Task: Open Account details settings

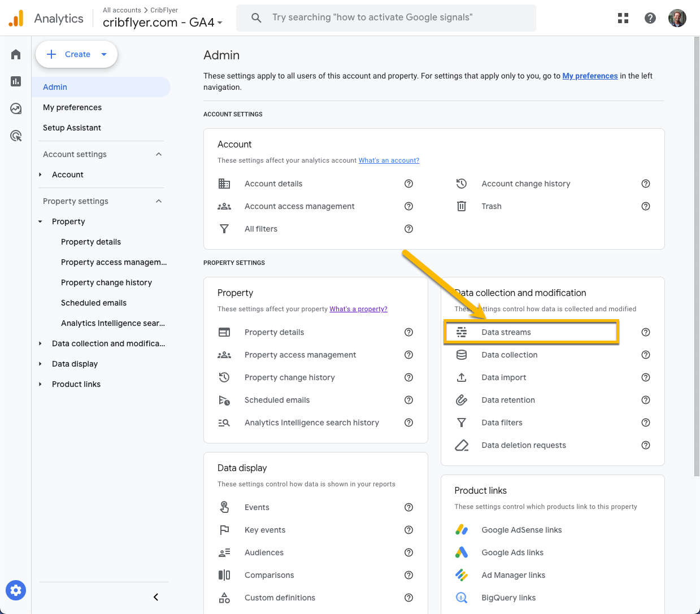Action: pos(273,184)
